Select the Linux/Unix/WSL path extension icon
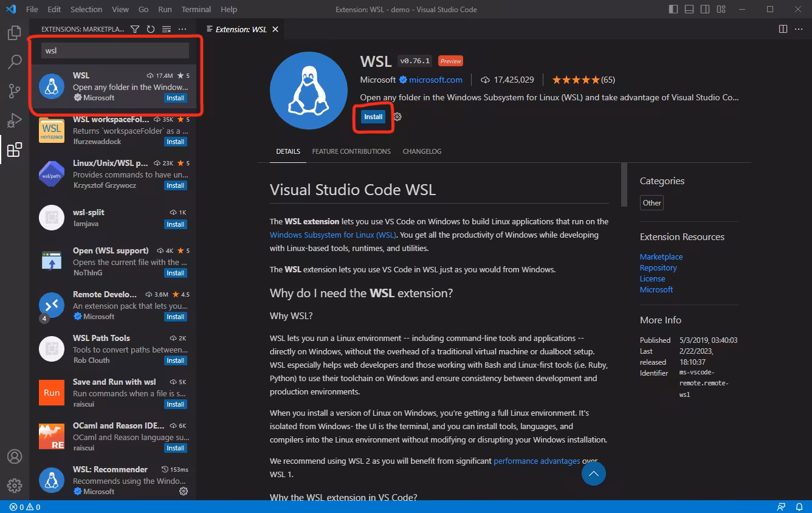The image size is (812, 513). click(52, 174)
